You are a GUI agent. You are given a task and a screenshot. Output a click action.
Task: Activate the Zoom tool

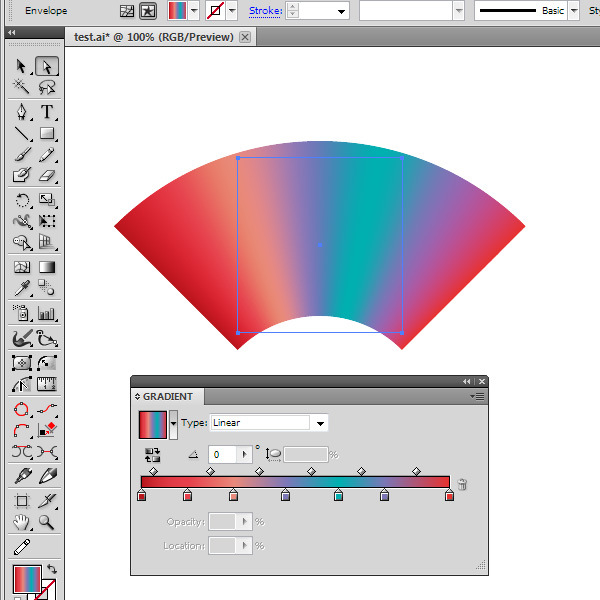[46, 523]
